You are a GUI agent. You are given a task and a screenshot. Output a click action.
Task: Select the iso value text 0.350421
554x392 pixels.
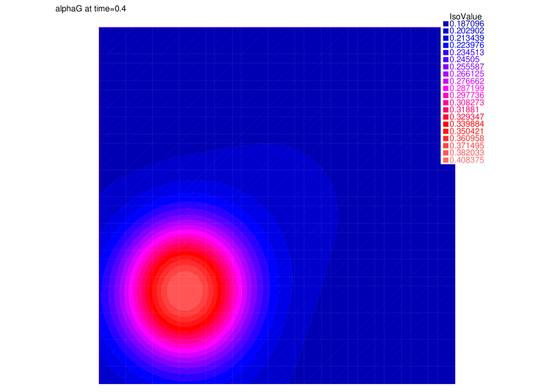coord(467,131)
